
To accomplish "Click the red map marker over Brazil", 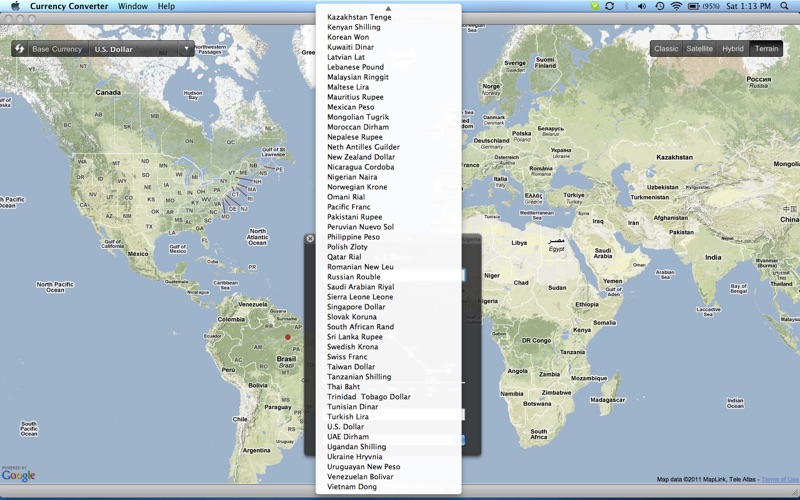I will tap(288, 337).
